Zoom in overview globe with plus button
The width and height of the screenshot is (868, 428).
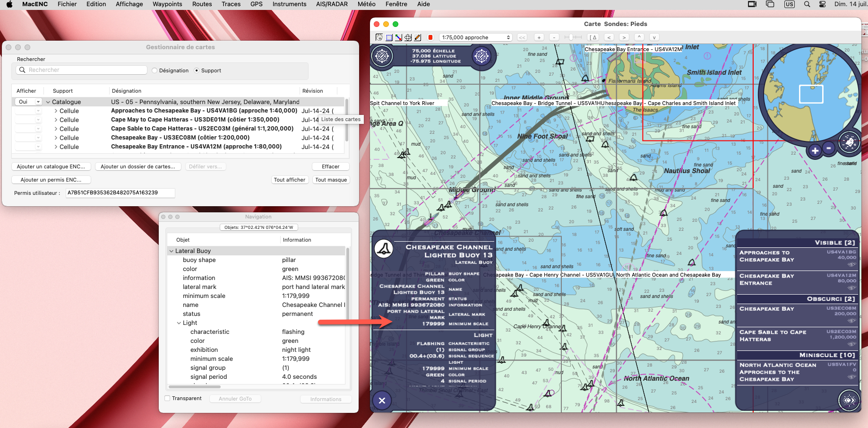coord(815,151)
